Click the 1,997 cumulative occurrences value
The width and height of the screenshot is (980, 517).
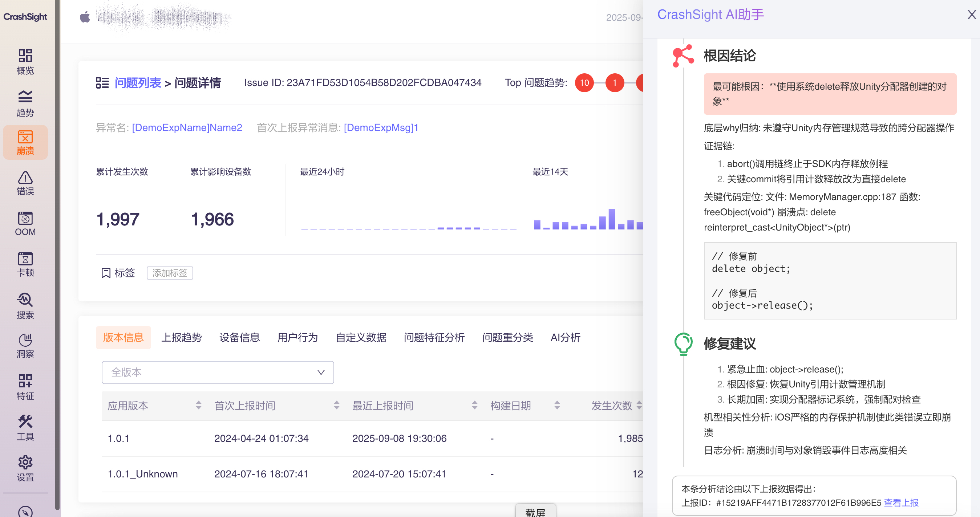tap(118, 219)
